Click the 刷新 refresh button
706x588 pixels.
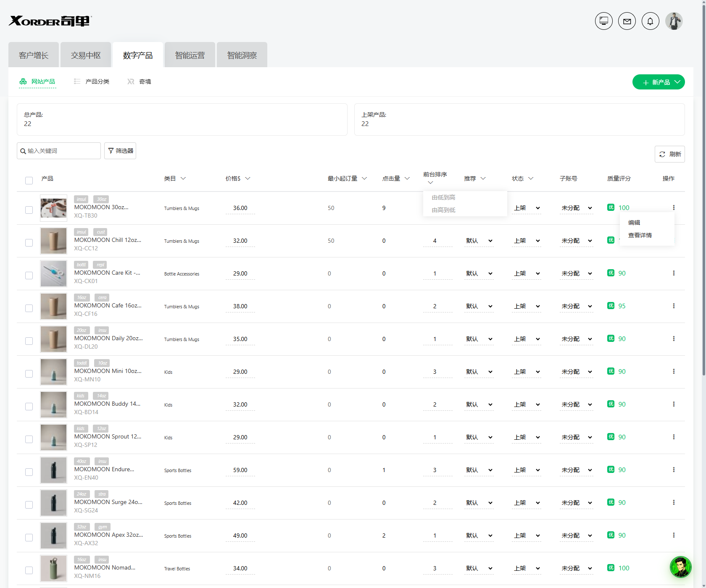tap(670, 154)
